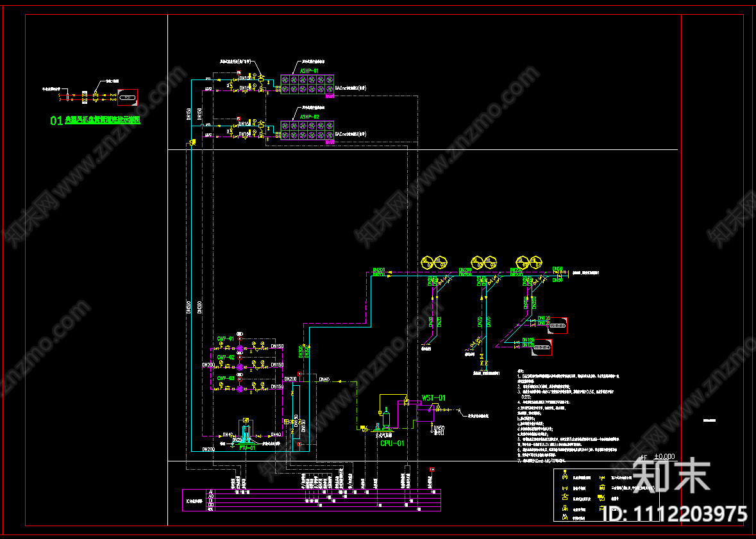Select the fan coil unit in detail 01

pyautogui.click(x=128, y=97)
